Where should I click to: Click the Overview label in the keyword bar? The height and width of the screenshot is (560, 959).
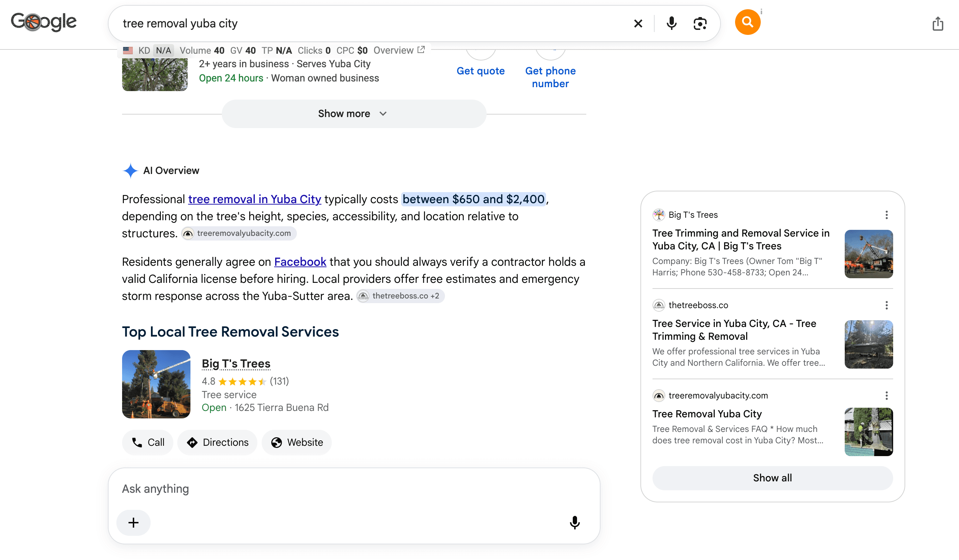[x=393, y=50]
